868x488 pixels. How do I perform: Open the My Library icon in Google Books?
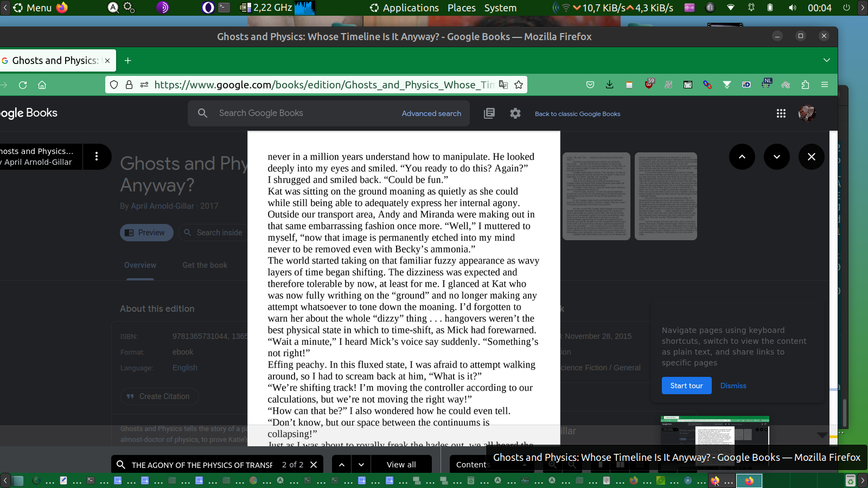click(x=489, y=113)
